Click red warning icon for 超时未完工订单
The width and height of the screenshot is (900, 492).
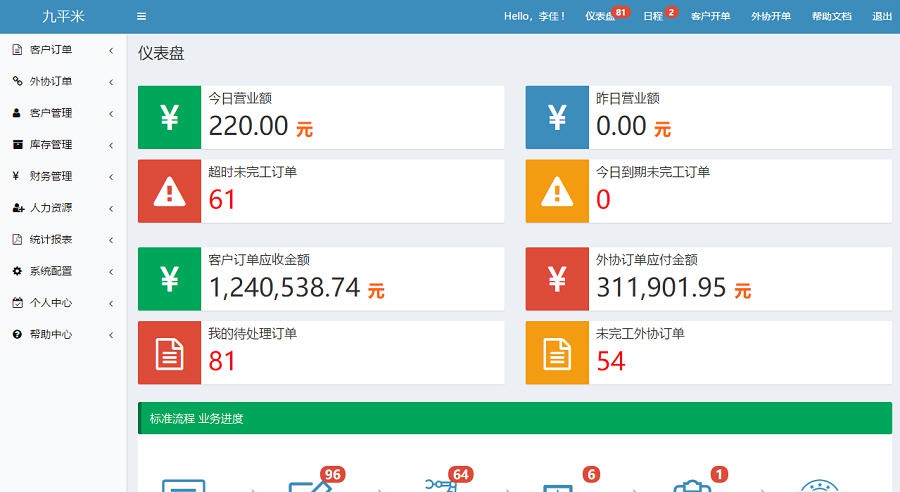tap(169, 191)
